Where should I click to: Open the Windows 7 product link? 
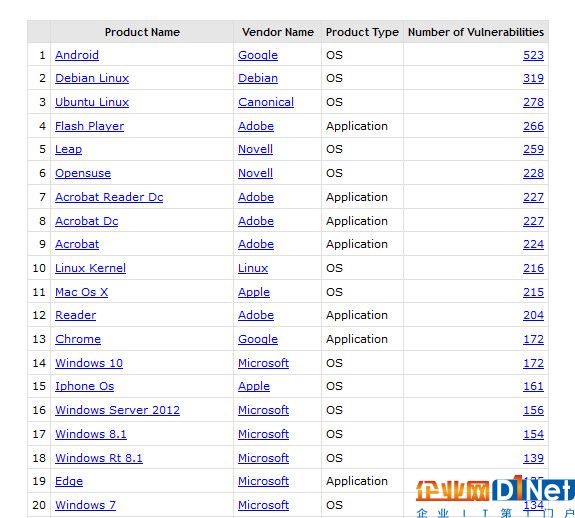coord(85,505)
